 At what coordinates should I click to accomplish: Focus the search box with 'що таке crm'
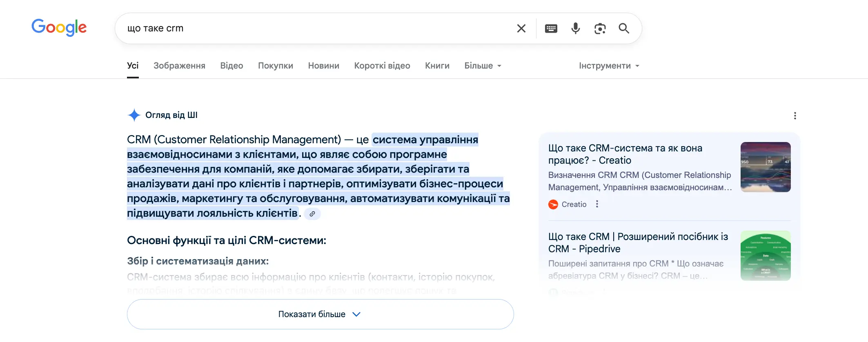pos(318,28)
